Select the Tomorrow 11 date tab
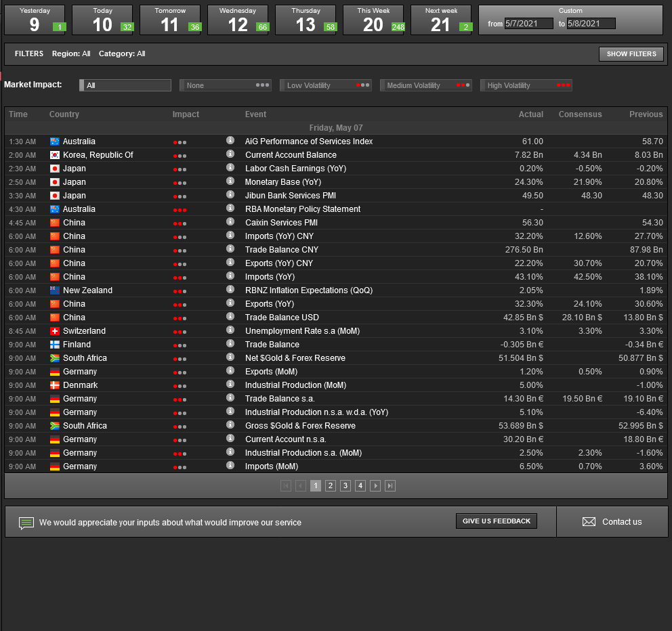The width and height of the screenshot is (672, 631). pyautogui.click(x=170, y=20)
